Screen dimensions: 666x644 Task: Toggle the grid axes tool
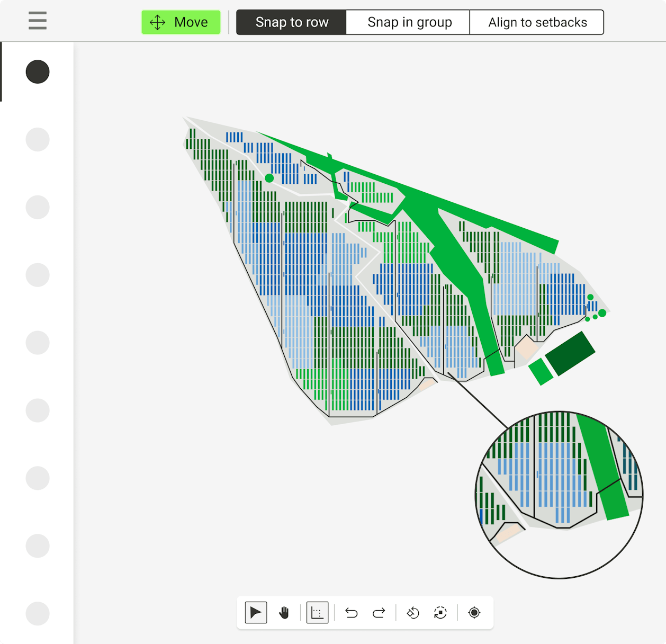coord(317,613)
